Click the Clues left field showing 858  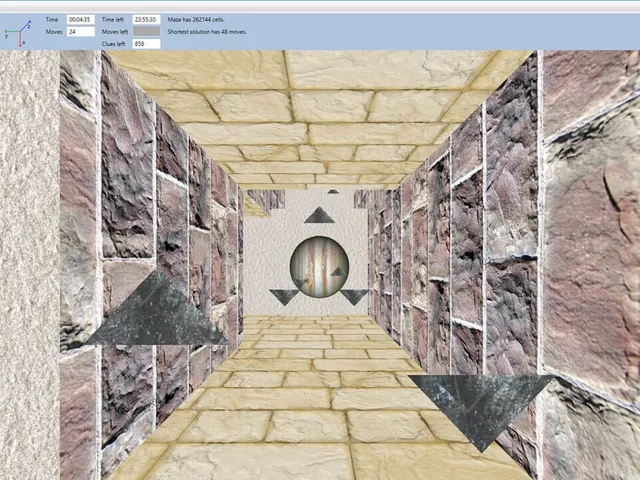tap(146, 44)
